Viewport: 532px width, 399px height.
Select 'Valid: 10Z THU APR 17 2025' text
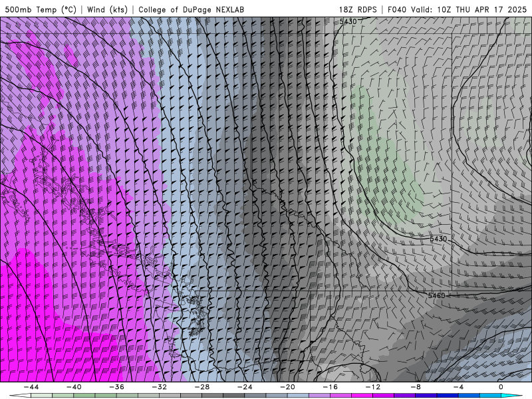[469, 9]
